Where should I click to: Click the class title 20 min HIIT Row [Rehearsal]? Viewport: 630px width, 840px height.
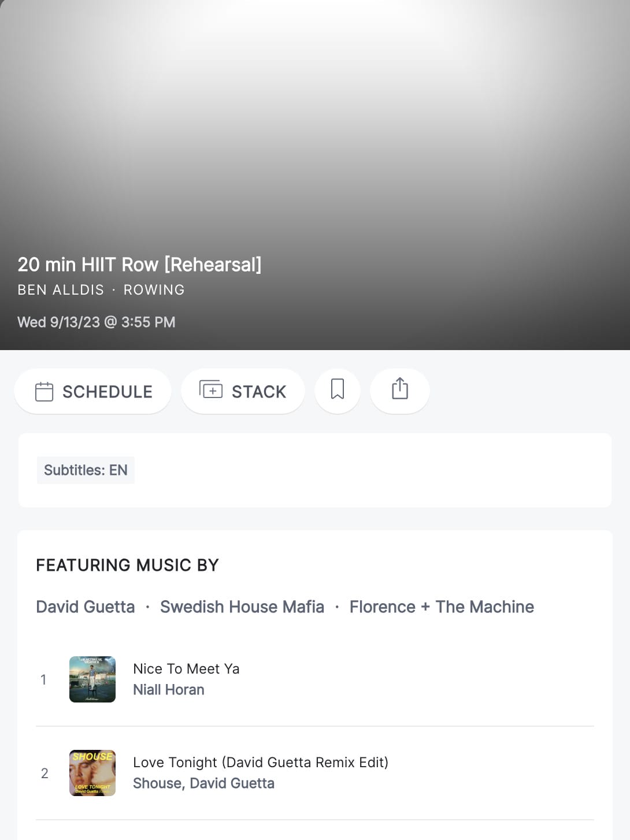pos(139,265)
